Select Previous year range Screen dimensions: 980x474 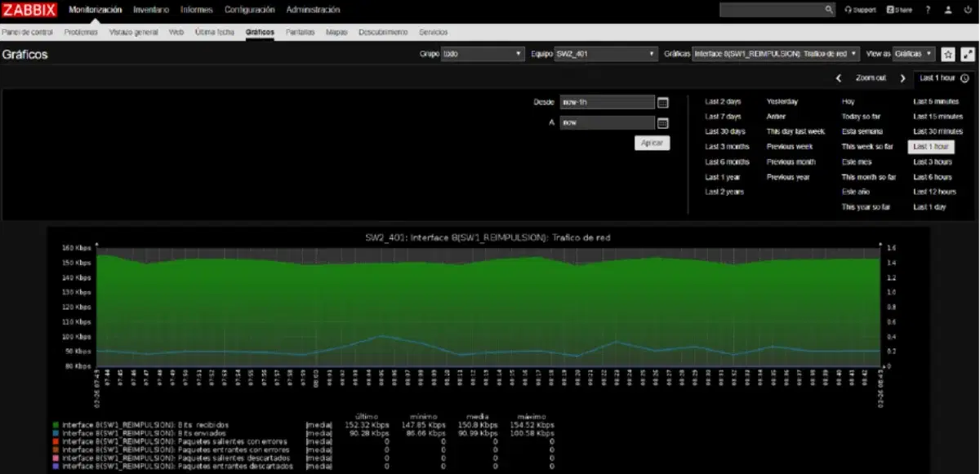[788, 177]
